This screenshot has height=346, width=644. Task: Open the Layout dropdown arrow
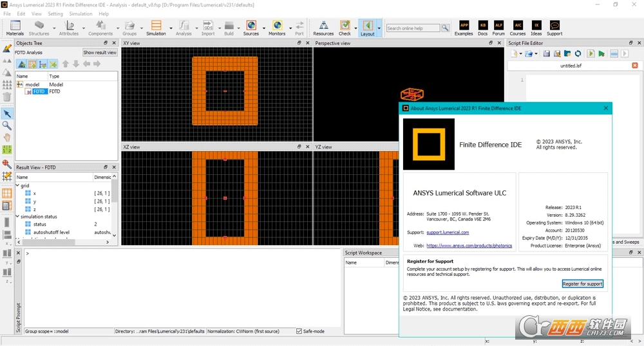pyautogui.click(x=379, y=28)
